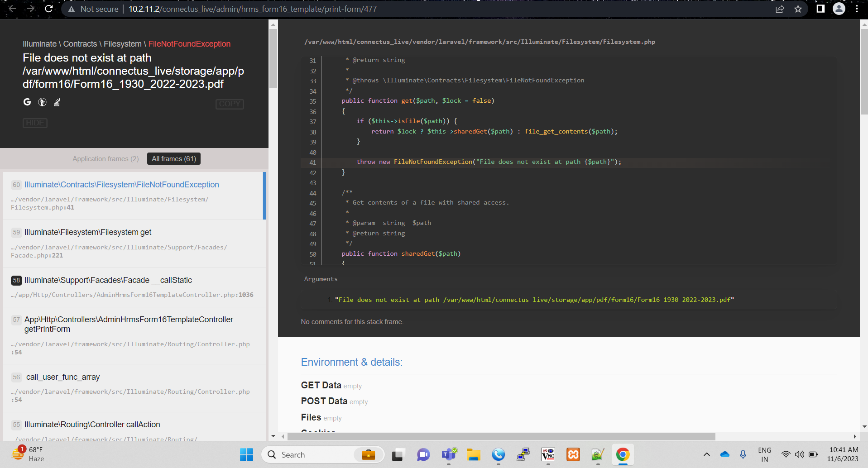The width and height of the screenshot is (868, 468).
Task: Switch to Chrome in taskbar
Action: click(623, 454)
